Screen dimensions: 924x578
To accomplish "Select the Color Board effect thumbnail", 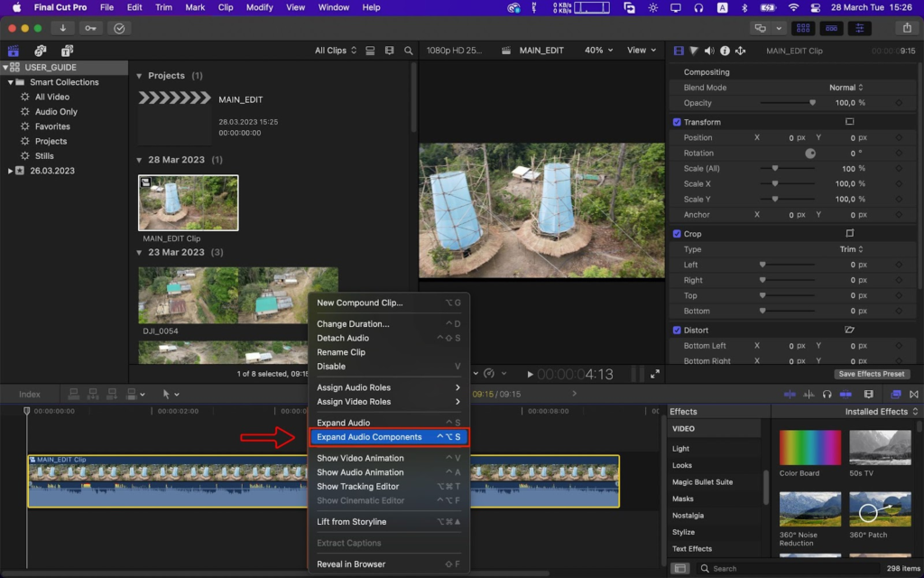I will coord(810,448).
